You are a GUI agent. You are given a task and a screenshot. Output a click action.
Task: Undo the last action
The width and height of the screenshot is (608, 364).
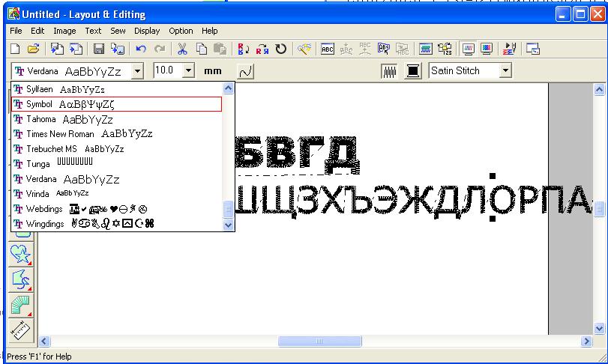click(140, 49)
